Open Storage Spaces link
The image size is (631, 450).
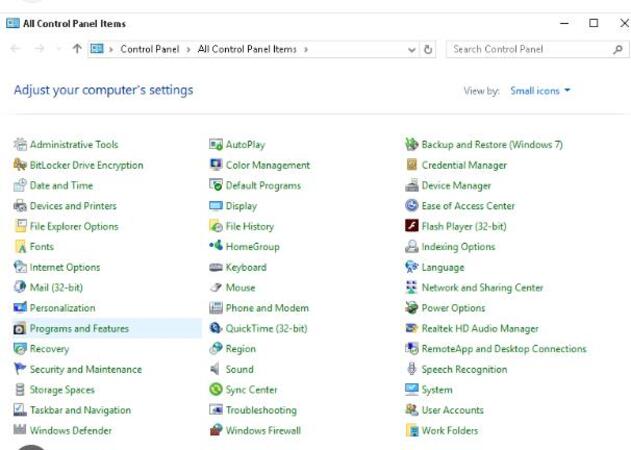pos(62,390)
